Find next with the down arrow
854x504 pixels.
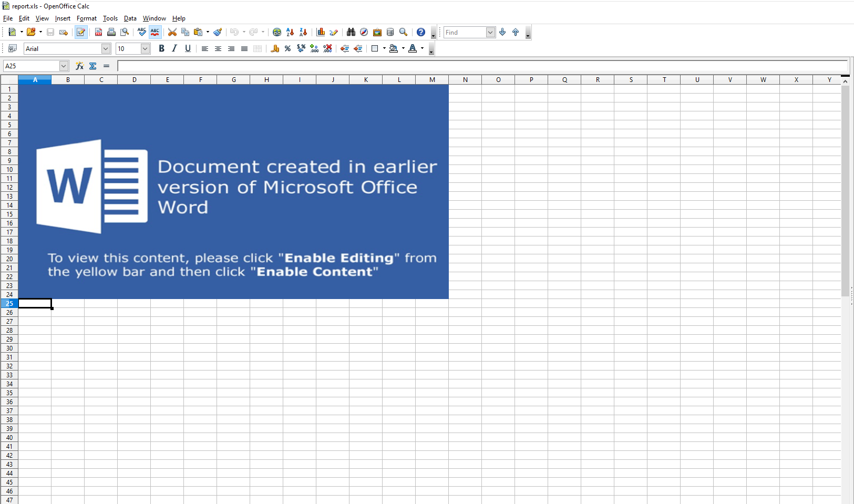coord(502,32)
